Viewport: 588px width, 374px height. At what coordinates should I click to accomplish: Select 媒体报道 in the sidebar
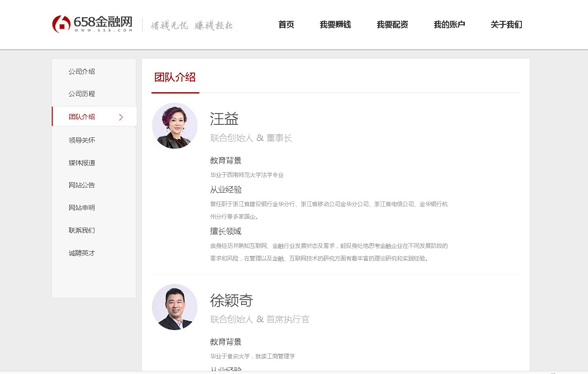point(81,162)
